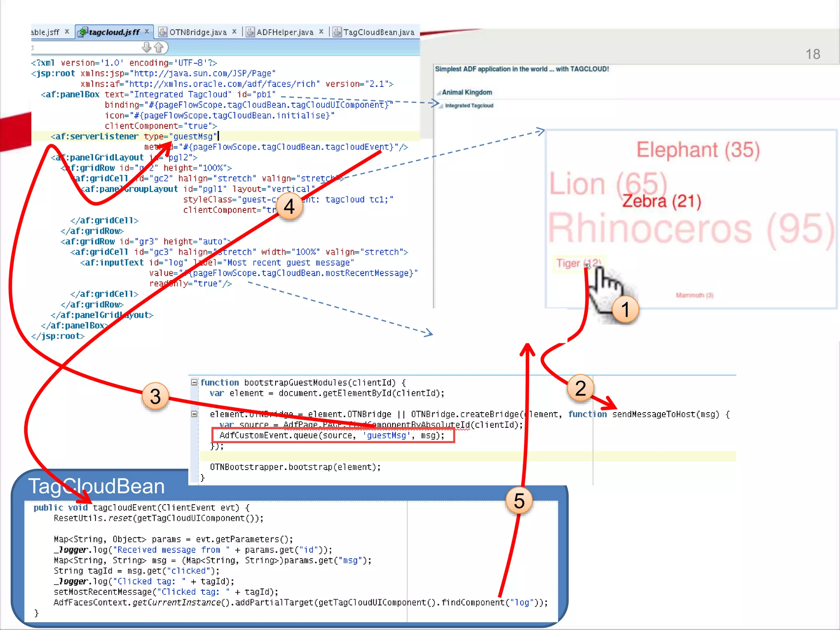Click the search-down arrow in find box
840x630 pixels.
146,48
